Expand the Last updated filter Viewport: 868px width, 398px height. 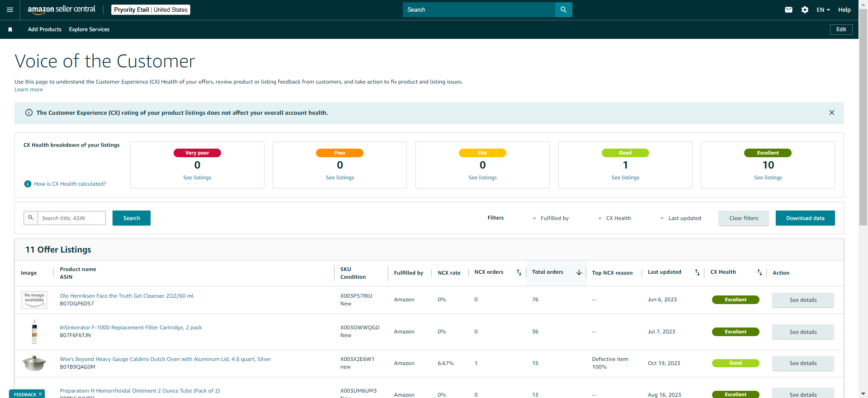[x=680, y=218]
